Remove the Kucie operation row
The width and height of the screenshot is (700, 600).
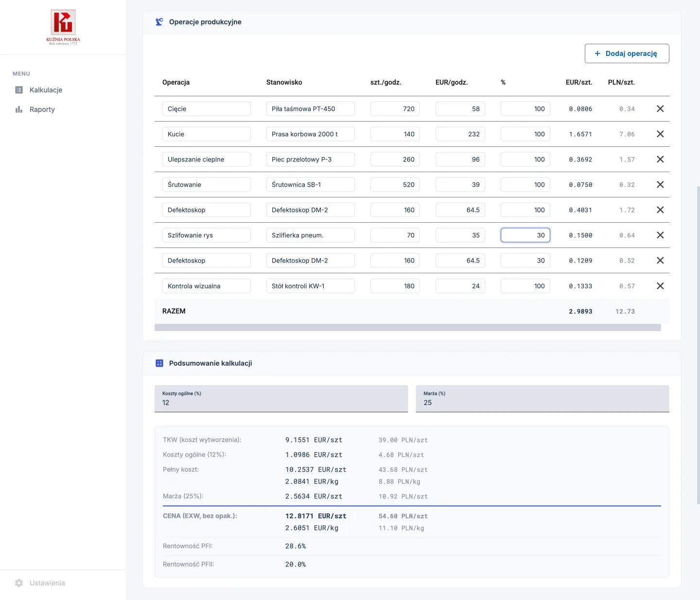pyautogui.click(x=660, y=134)
